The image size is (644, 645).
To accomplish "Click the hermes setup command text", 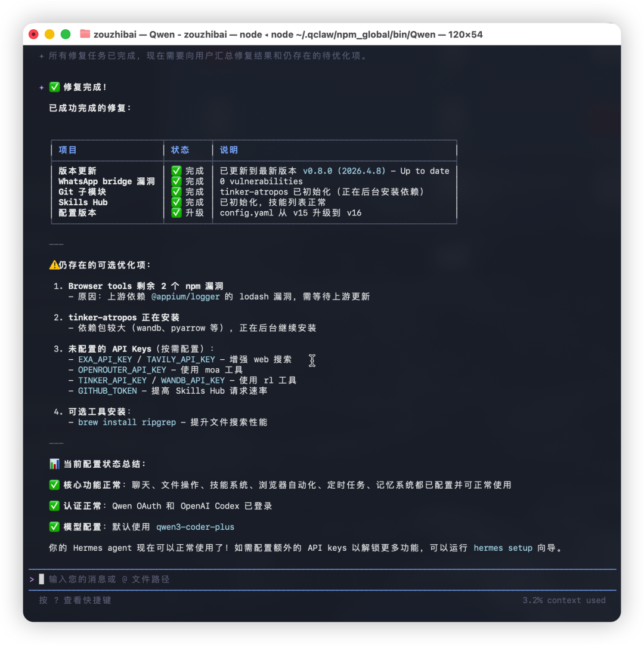I will pos(503,548).
